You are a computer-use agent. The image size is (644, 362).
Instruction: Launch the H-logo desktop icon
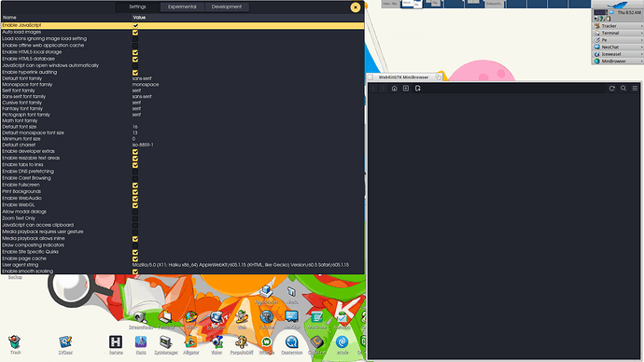pyautogui.click(x=116, y=345)
